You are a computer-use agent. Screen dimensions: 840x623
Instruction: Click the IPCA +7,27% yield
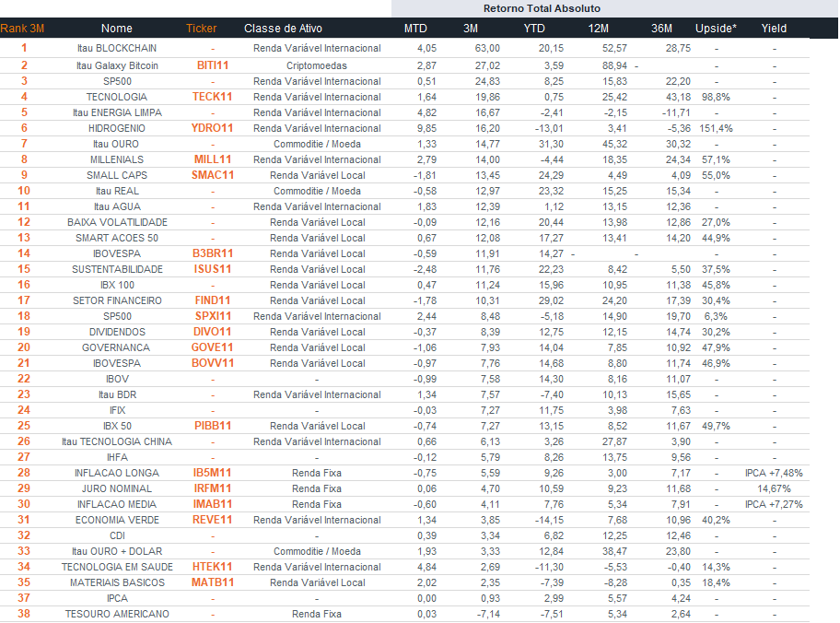pos(774,504)
